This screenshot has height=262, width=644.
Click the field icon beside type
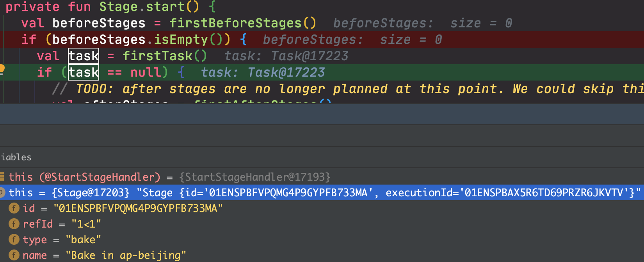[x=14, y=239]
